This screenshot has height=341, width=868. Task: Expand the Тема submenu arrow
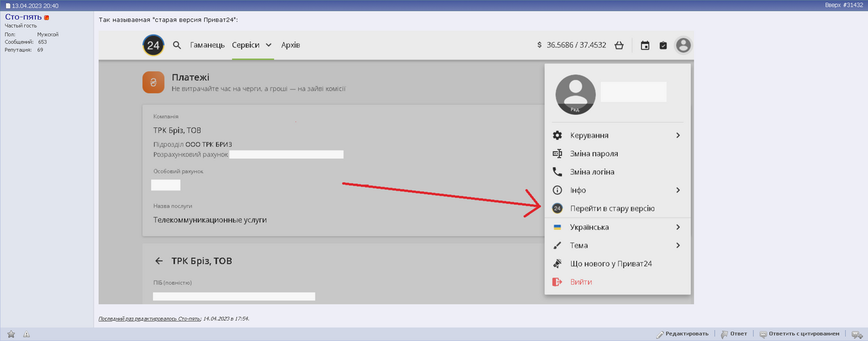pos(677,245)
